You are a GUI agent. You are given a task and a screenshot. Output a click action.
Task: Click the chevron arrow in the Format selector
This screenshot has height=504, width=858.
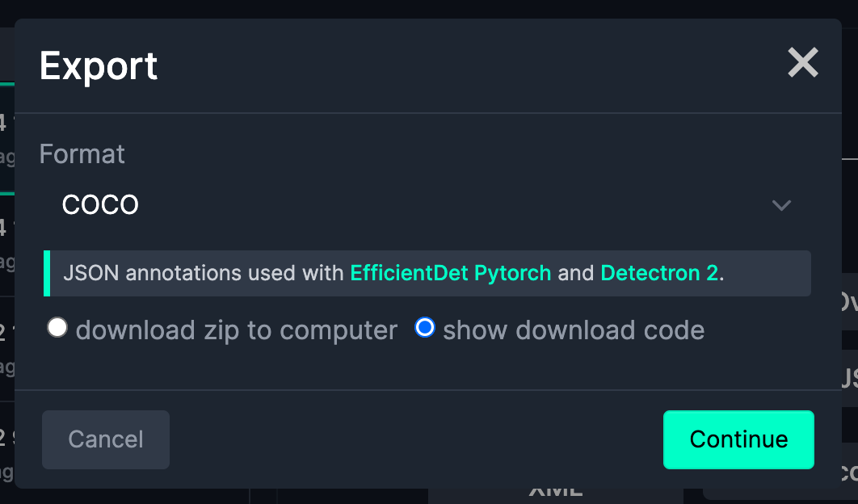[x=780, y=205]
